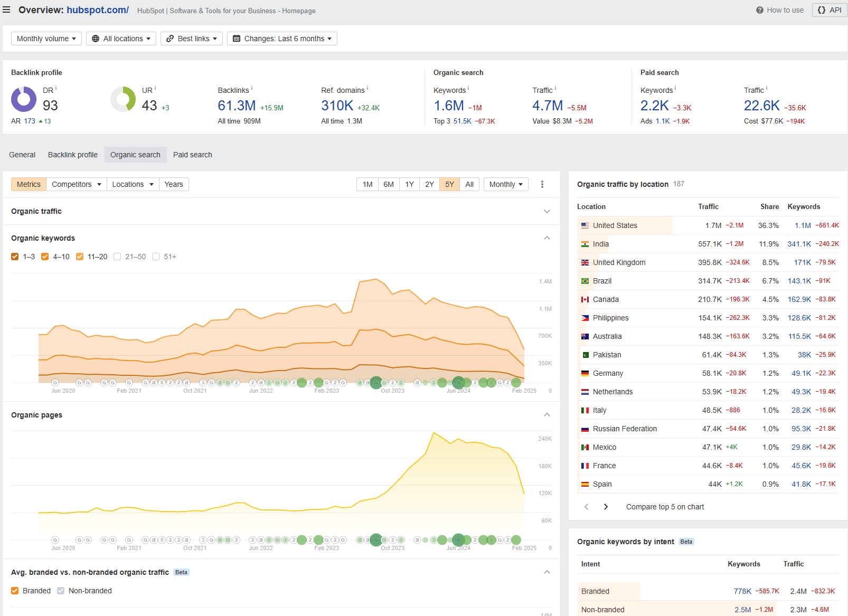
Task: Go to next page of locations
Action: coord(606,507)
